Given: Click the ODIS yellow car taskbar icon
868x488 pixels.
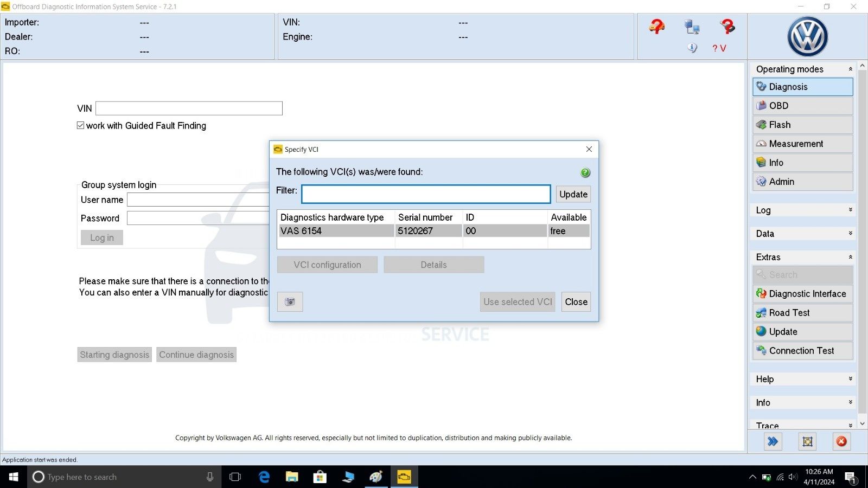Looking at the screenshot, I should [x=404, y=477].
